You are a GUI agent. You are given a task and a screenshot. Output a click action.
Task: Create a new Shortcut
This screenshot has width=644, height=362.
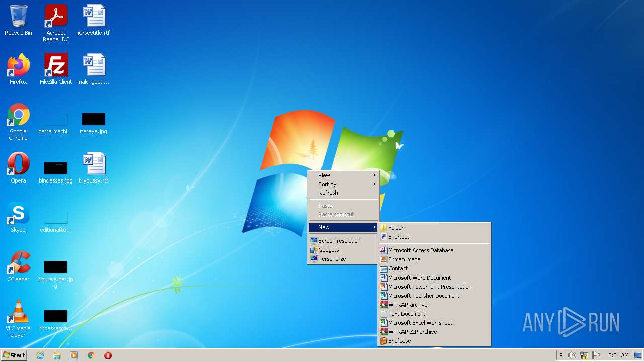tap(434, 237)
